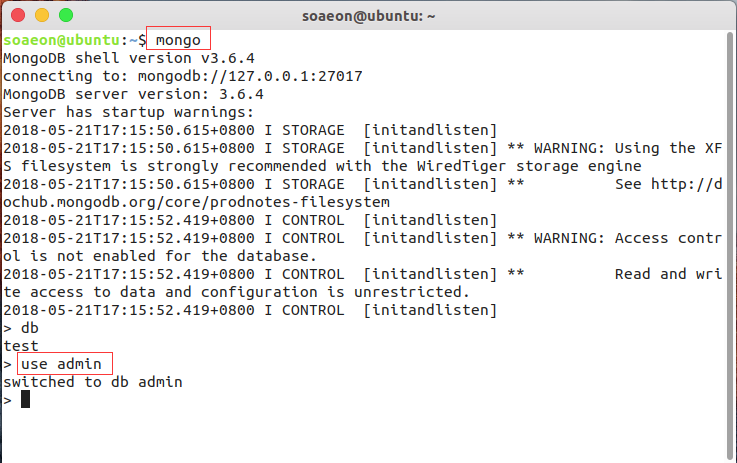
Task: Click the 'test' database output line
Action: click(20, 346)
